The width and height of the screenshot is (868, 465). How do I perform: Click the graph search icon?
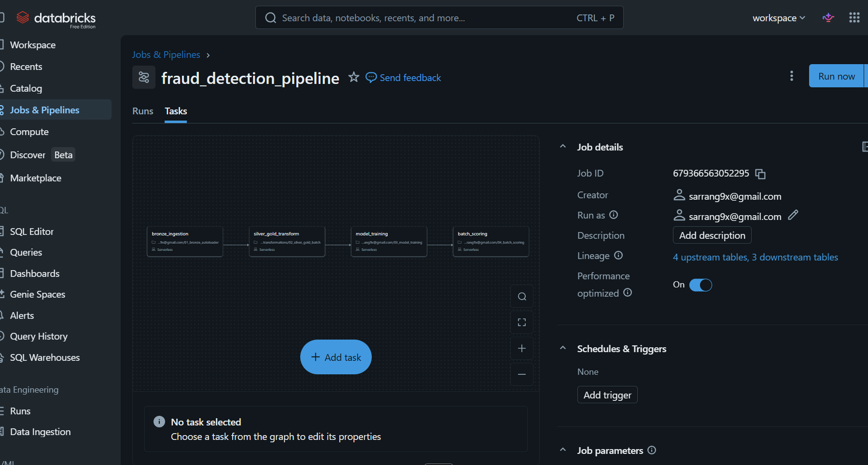[x=522, y=296]
